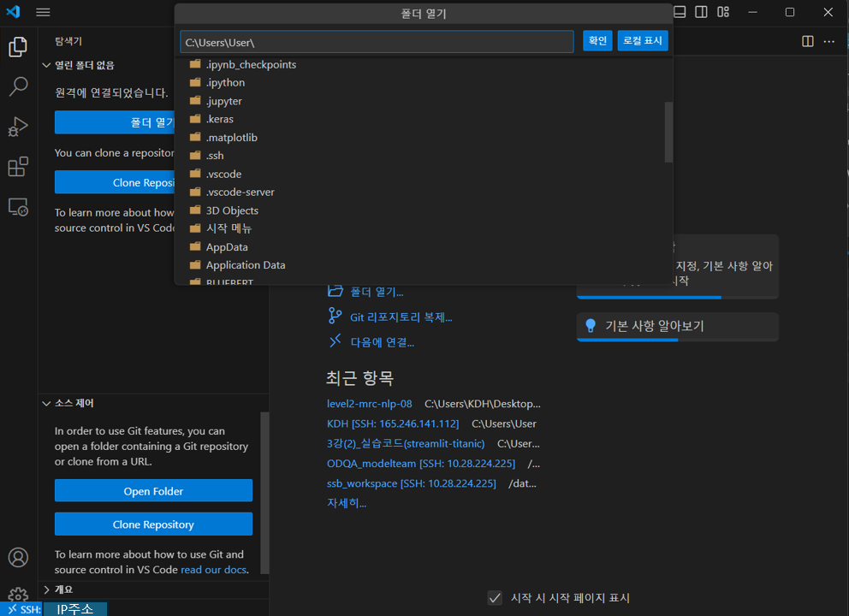Viewport: 849px width, 616px height.
Task: Click Open Folder in source control
Action: (x=153, y=491)
